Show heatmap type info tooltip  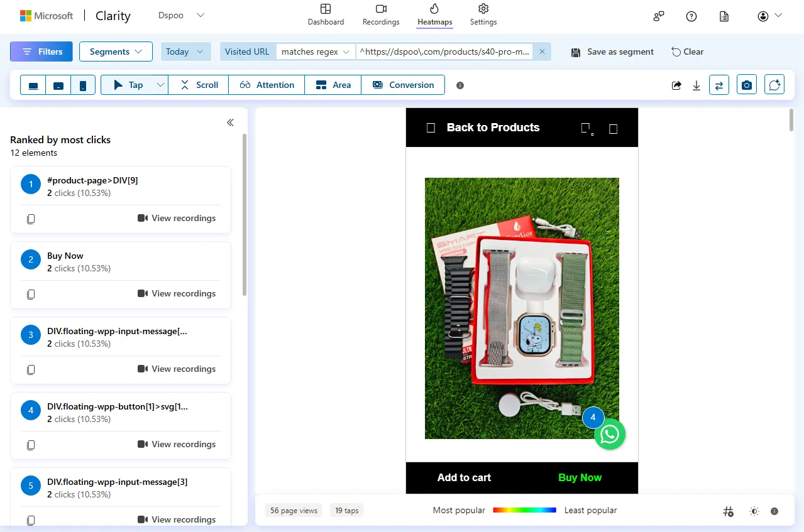(x=460, y=85)
